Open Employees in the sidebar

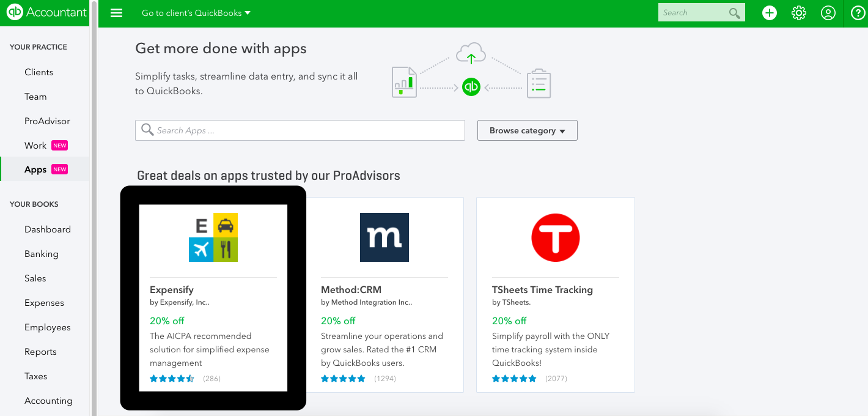pyautogui.click(x=48, y=327)
